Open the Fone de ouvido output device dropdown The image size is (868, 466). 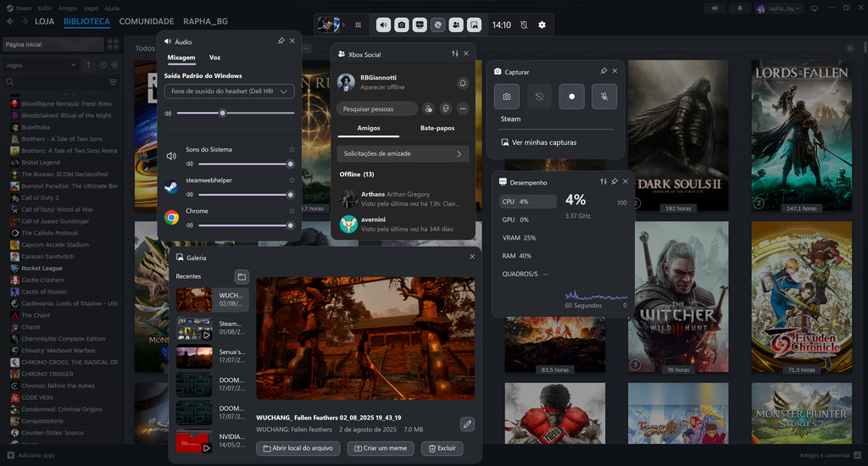click(x=229, y=92)
